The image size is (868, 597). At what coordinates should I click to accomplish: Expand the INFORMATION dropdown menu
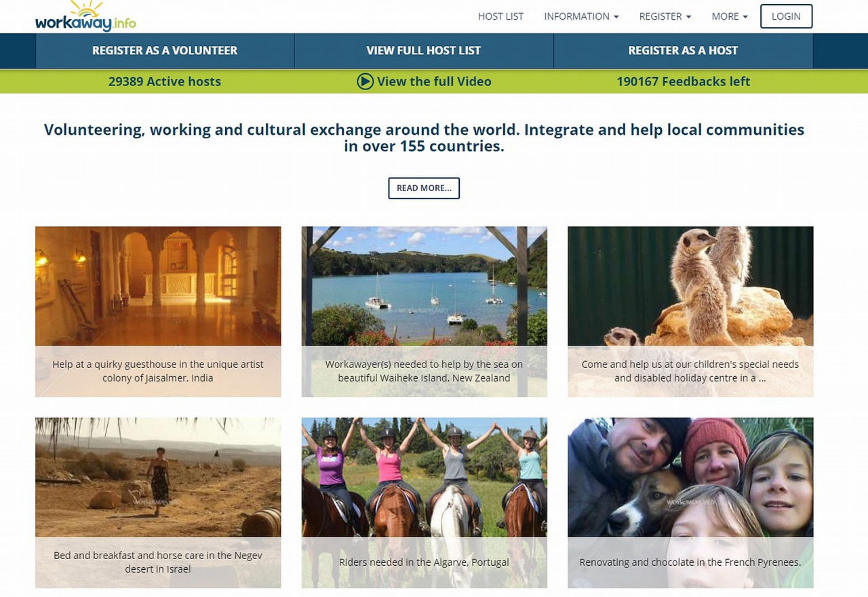point(581,16)
